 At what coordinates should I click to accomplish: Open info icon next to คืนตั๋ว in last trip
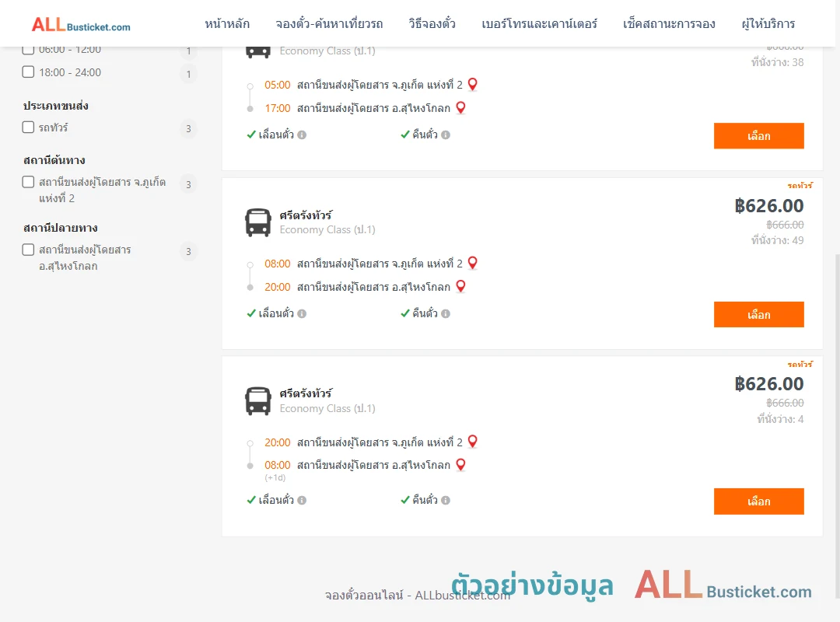446,501
